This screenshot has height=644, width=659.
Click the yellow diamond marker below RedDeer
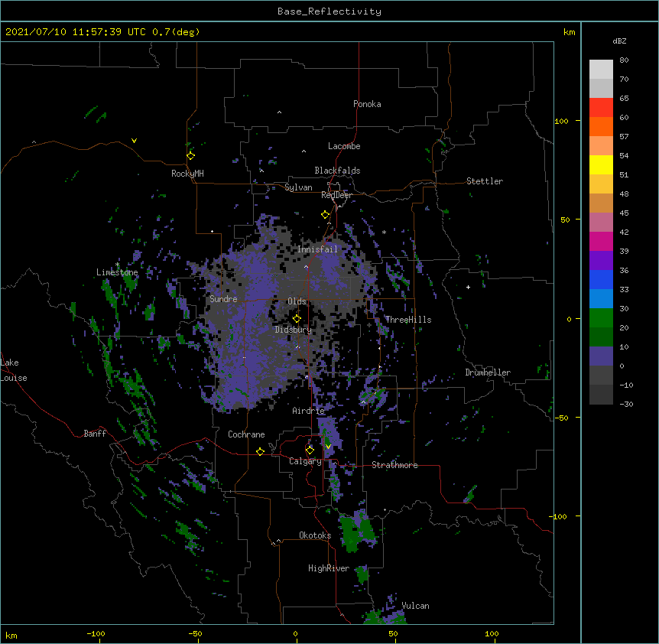pyautogui.click(x=325, y=215)
